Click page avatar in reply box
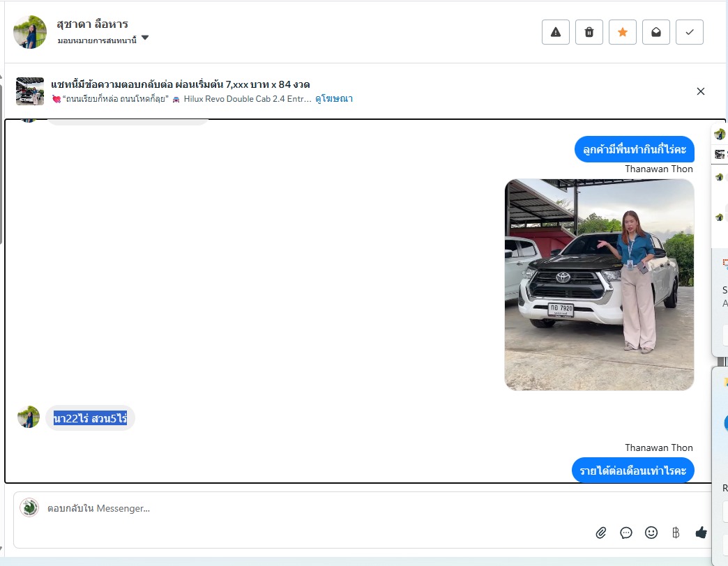Viewport: 728px width, 566px height. pos(29,507)
